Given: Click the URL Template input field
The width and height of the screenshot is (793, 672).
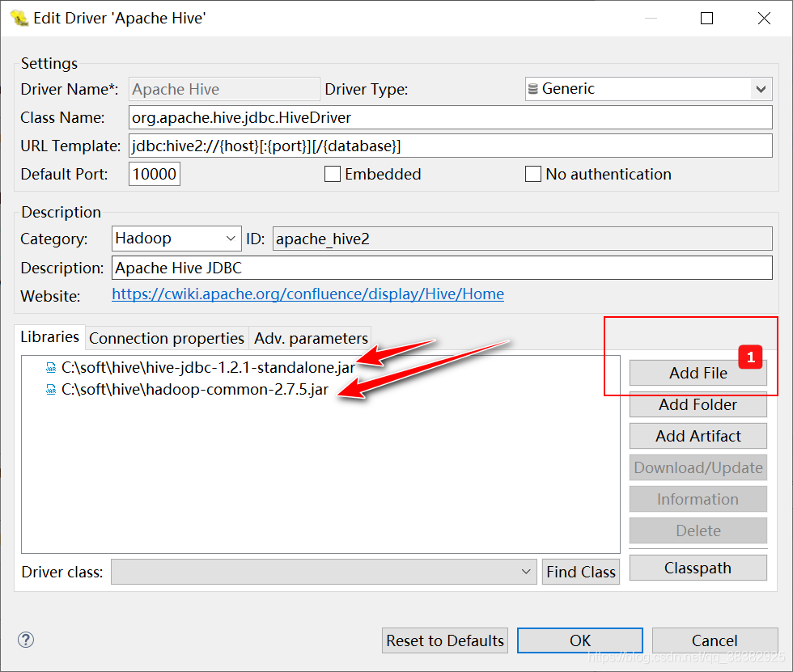Looking at the screenshot, I should click(x=449, y=146).
